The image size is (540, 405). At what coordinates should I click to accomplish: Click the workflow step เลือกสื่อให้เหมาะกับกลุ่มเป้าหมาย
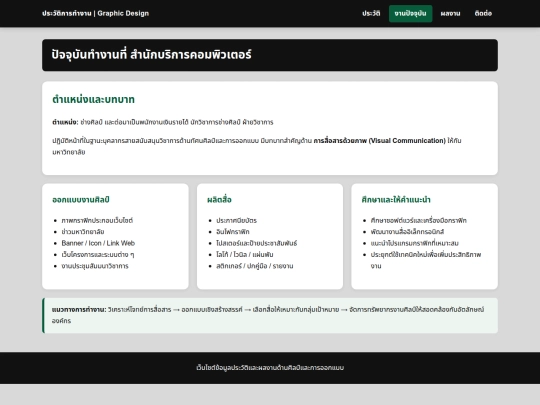point(295,310)
